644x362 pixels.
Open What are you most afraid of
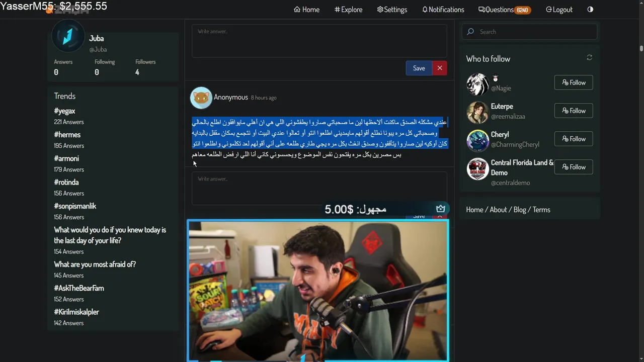click(x=95, y=264)
